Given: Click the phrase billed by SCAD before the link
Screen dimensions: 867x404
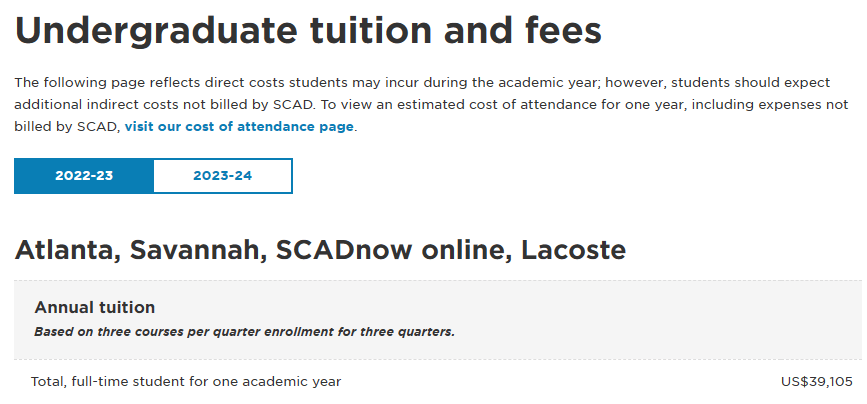Looking at the screenshot, I should pyautogui.click(x=67, y=127).
